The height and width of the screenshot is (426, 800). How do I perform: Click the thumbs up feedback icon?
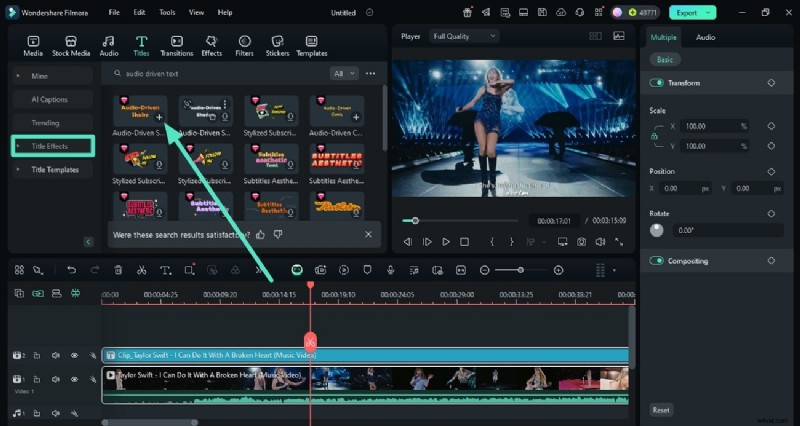260,234
